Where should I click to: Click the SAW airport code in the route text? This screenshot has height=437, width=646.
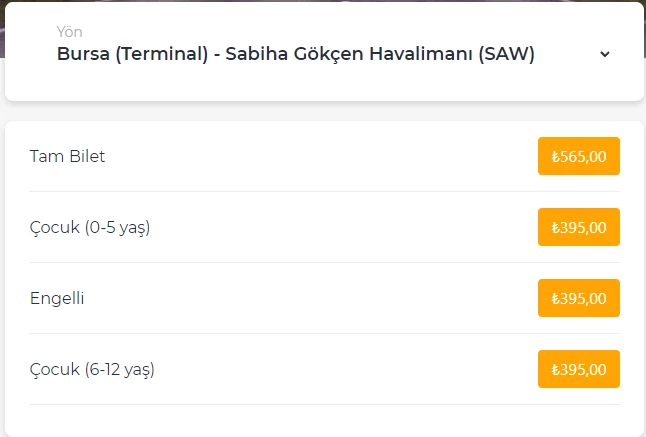coord(506,54)
